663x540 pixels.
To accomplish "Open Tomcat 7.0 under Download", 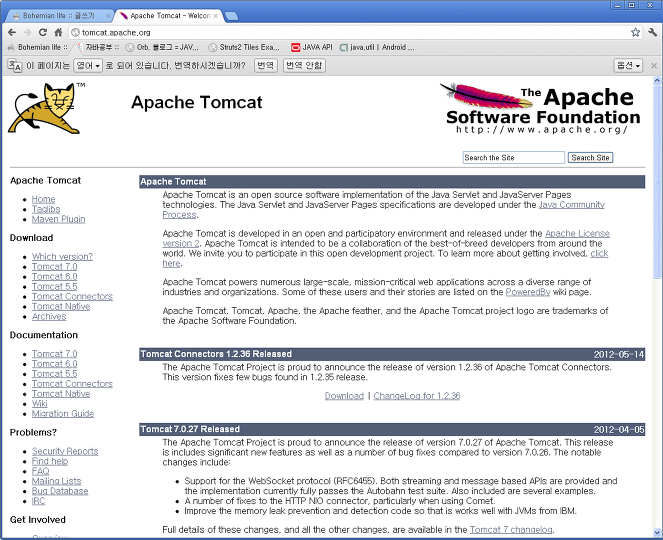I will (55, 267).
